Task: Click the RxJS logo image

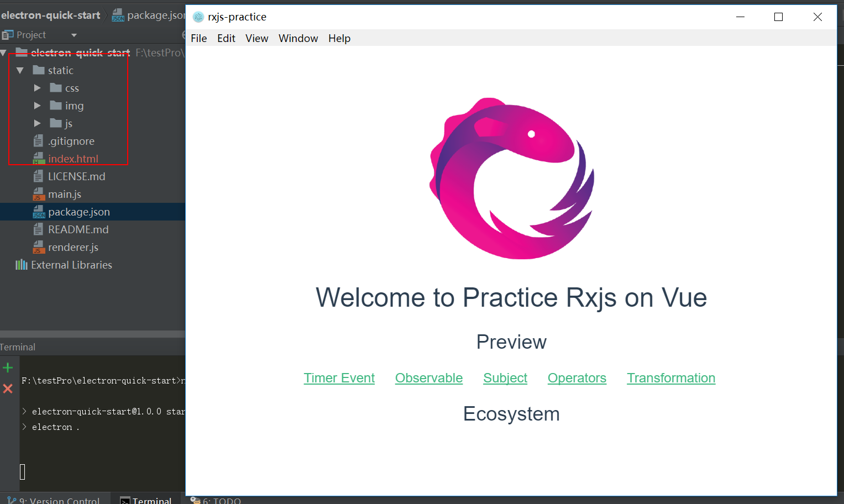Action: [512, 179]
